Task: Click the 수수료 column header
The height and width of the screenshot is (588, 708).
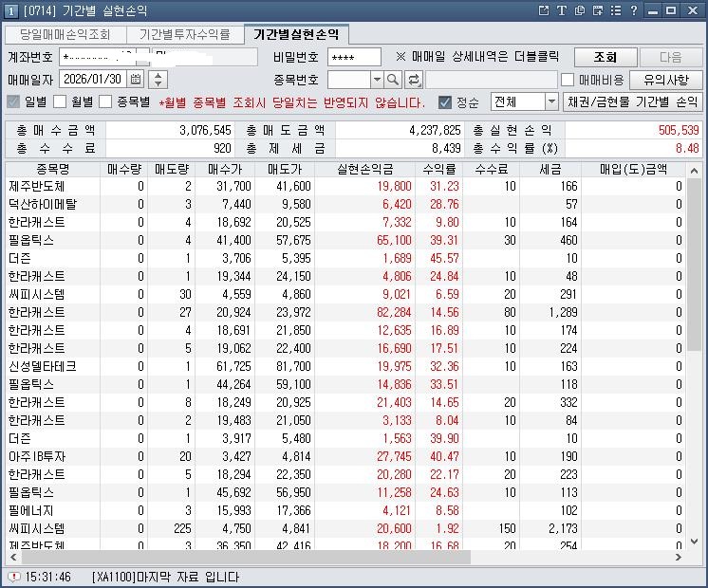Action: click(x=492, y=169)
